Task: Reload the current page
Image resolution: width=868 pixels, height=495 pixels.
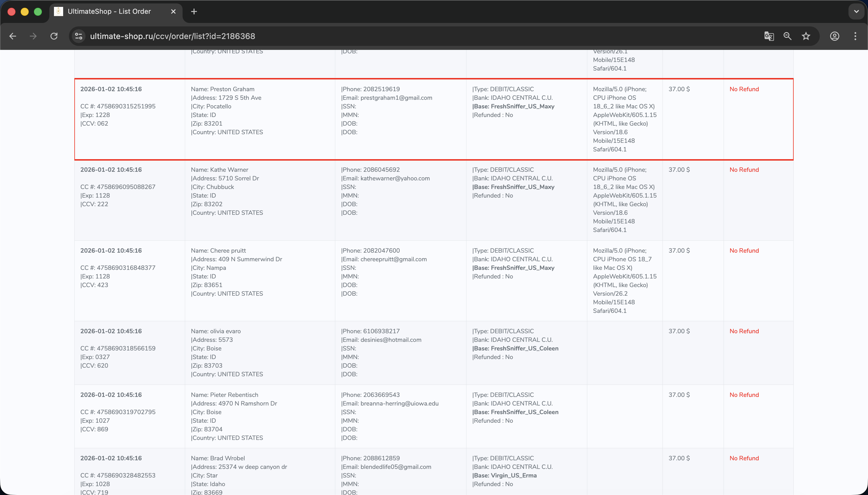Action: click(x=54, y=36)
